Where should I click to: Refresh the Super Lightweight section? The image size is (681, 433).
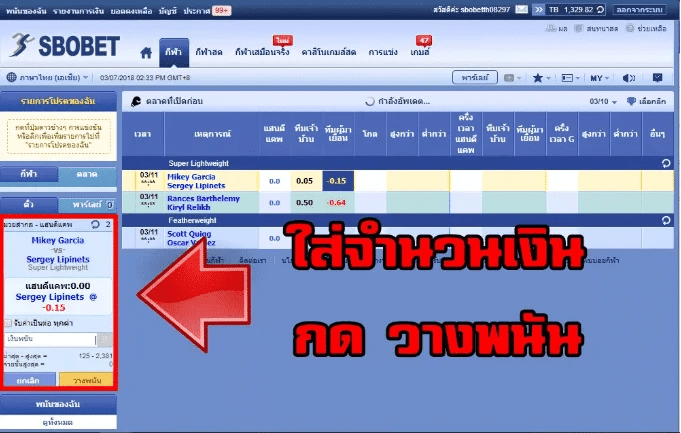(666, 162)
